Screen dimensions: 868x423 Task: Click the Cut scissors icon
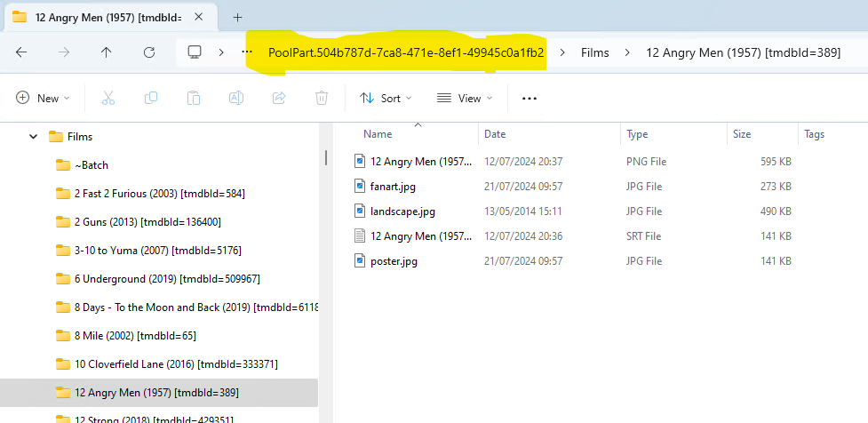tap(108, 98)
